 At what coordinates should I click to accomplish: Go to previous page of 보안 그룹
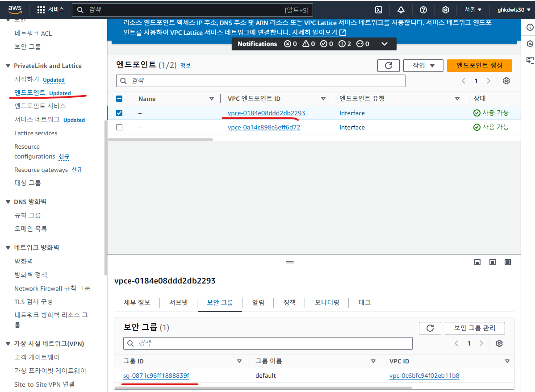coord(456,343)
